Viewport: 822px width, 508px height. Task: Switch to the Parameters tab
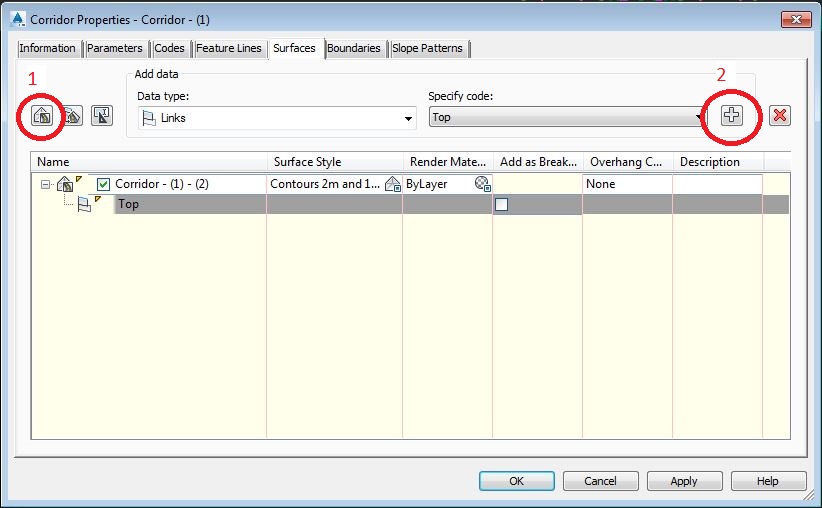pyautogui.click(x=114, y=48)
